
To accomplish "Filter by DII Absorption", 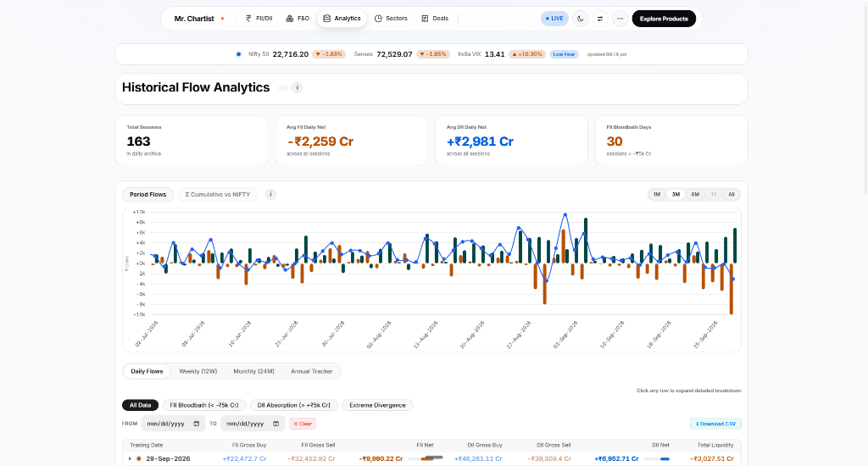I will 294,405.
